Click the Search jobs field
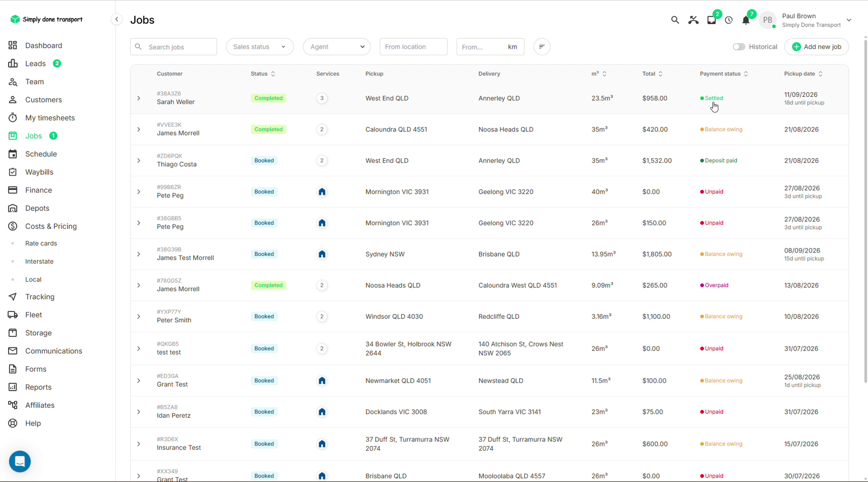The image size is (868, 482). point(173,47)
